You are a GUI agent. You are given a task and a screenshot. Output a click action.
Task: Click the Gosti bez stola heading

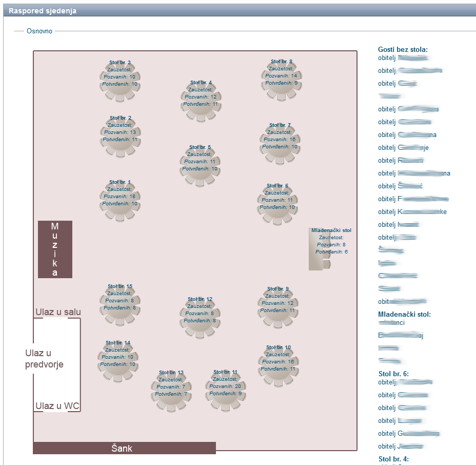tap(403, 50)
